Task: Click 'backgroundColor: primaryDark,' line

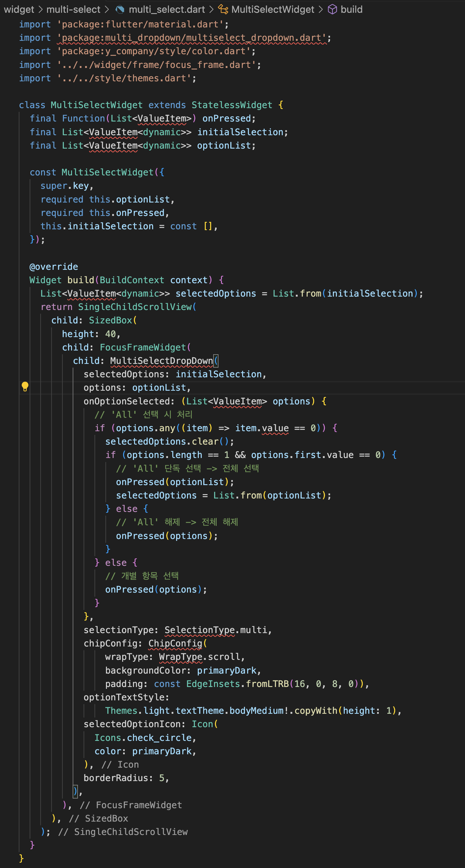Action: (x=183, y=670)
